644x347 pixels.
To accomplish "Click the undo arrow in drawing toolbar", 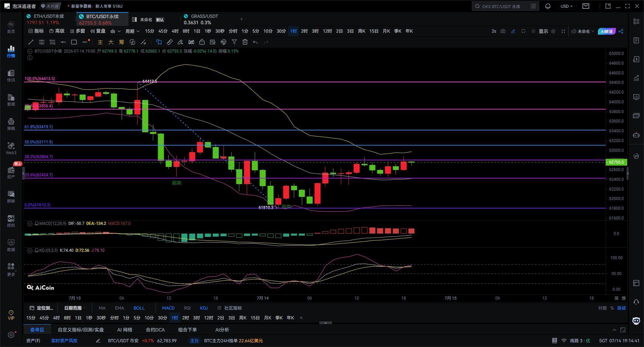I will [x=255, y=42].
